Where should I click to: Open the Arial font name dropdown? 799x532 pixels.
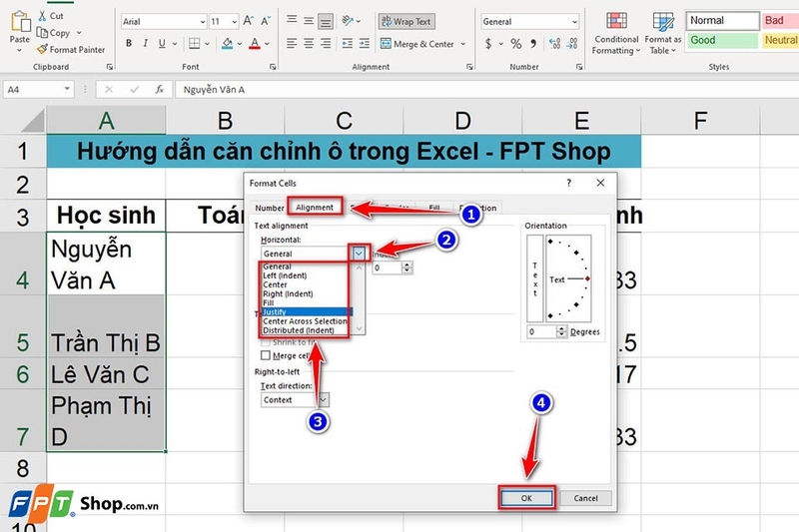coord(203,22)
